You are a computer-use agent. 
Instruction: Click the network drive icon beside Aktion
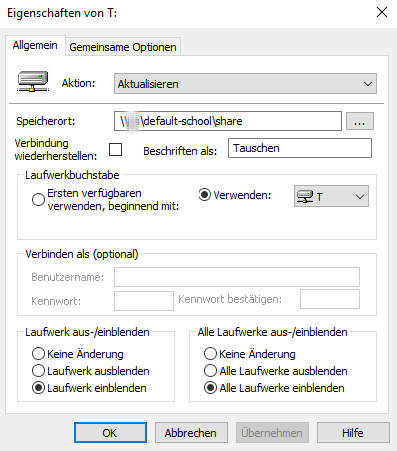(33, 81)
